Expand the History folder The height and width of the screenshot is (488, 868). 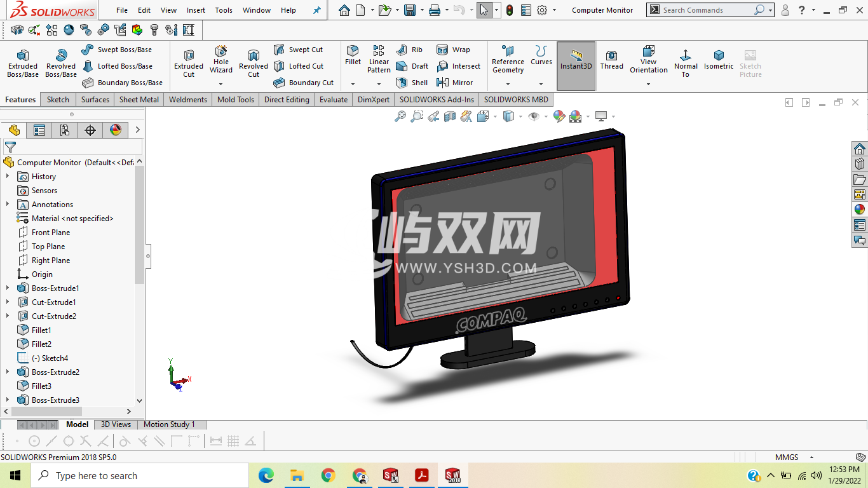click(8, 177)
